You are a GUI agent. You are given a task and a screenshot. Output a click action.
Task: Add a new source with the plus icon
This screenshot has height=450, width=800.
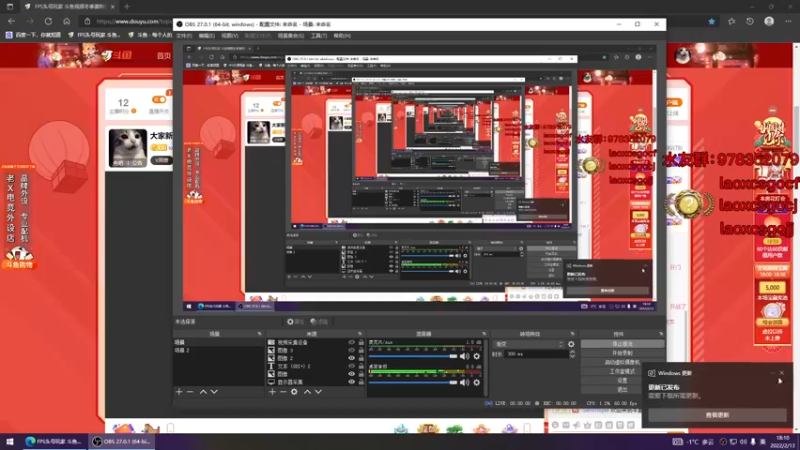coord(272,392)
